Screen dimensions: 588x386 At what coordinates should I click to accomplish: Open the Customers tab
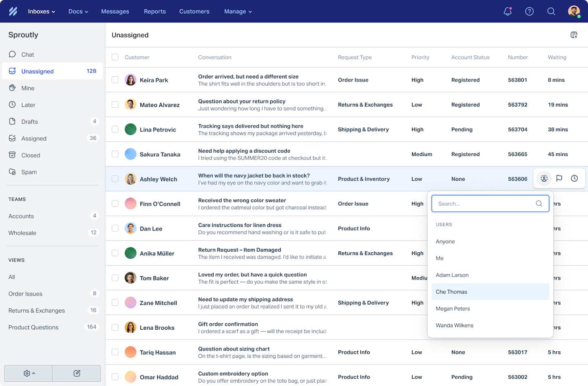pos(194,11)
